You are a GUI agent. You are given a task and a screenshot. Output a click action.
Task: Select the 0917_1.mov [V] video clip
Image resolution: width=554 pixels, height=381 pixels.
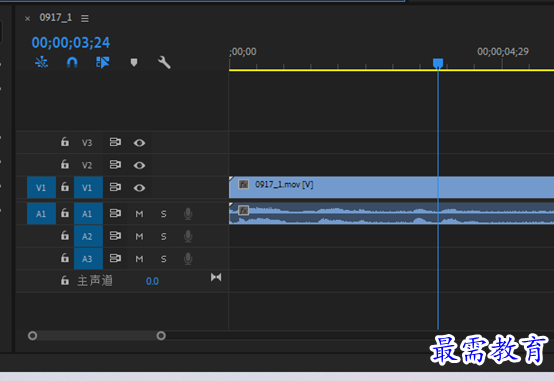tap(391, 187)
